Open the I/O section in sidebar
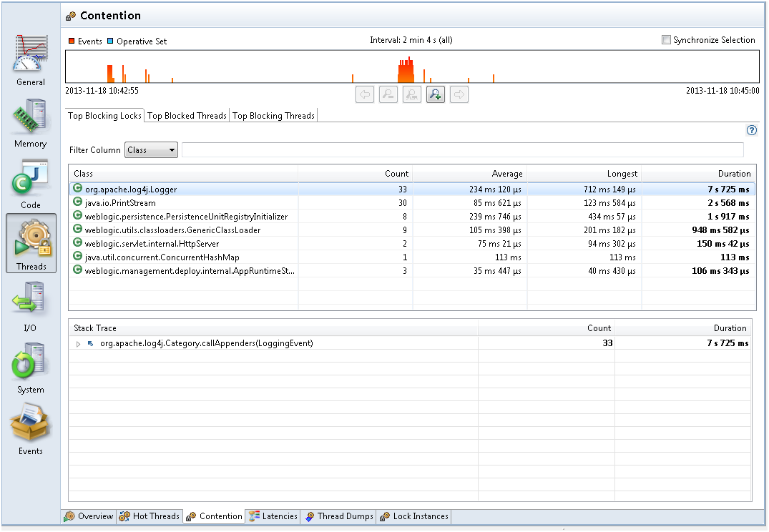 click(x=31, y=305)
